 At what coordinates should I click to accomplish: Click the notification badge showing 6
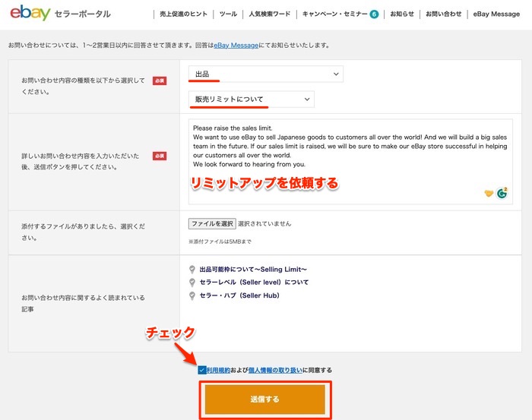coord(374,14)
